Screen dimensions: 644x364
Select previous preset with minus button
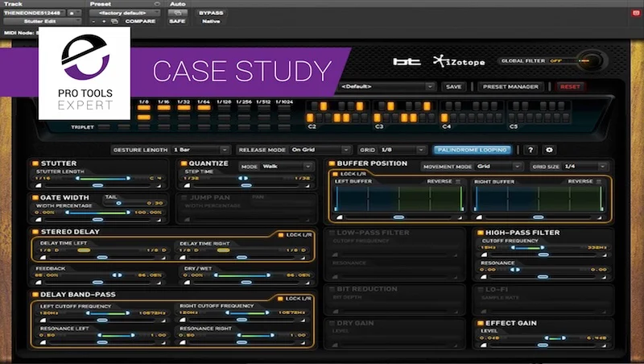click(x=94, y=22)
